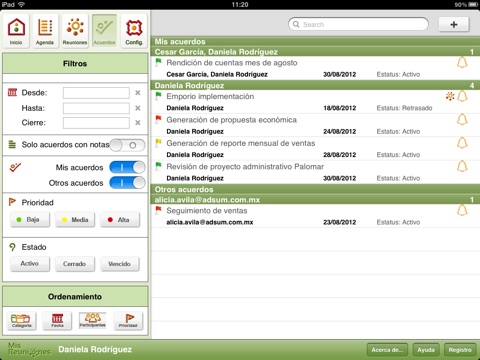Click Otros acuerdos section header

315,189
